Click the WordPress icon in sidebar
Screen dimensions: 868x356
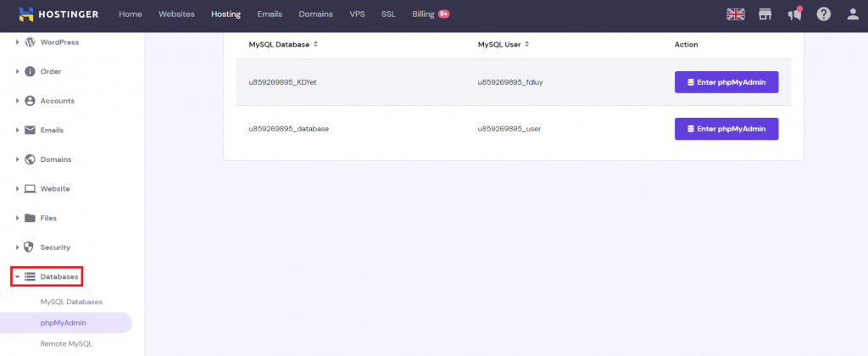click(31, 42)
